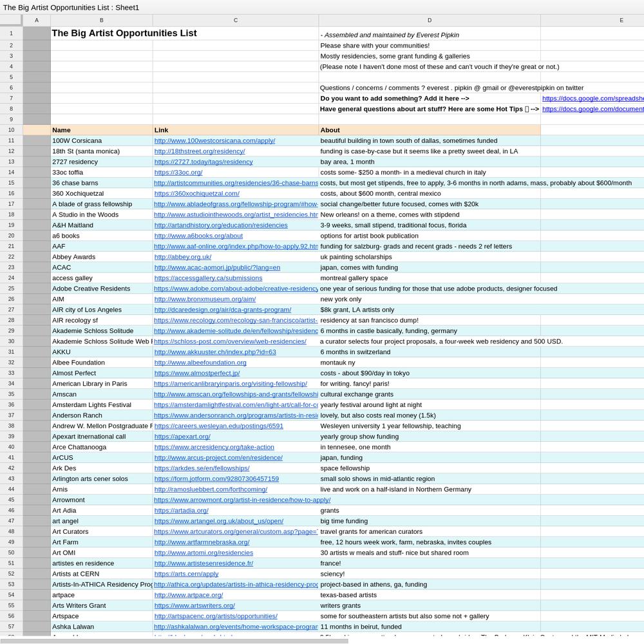Select the 'Arce Chattanooga' cell
The height and width of the screenshot is (644, 644).
point(102,448)
